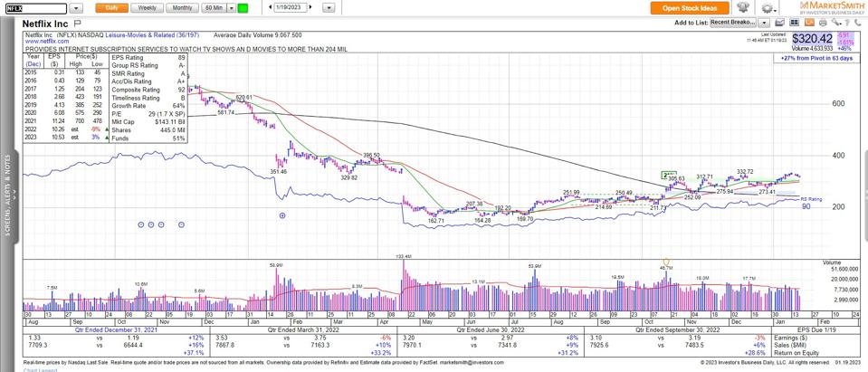Click the Year (Dec) column header link
The height and width of the screenshot is (372, 868).
point(33,61)
